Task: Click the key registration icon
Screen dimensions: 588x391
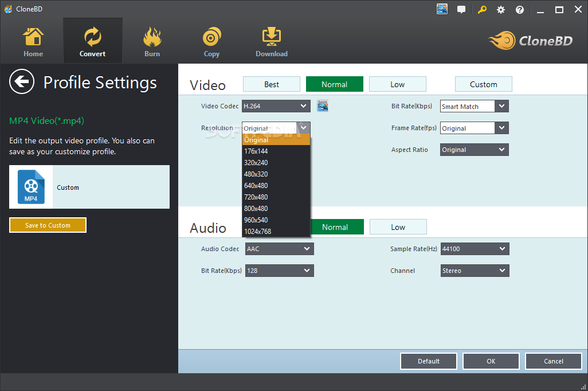Action: point(482,9)
